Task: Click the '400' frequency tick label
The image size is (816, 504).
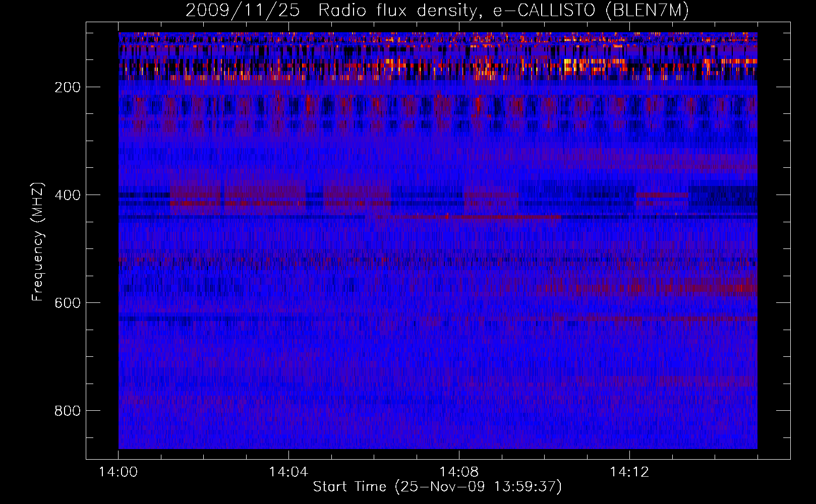Action: (68, 195)
